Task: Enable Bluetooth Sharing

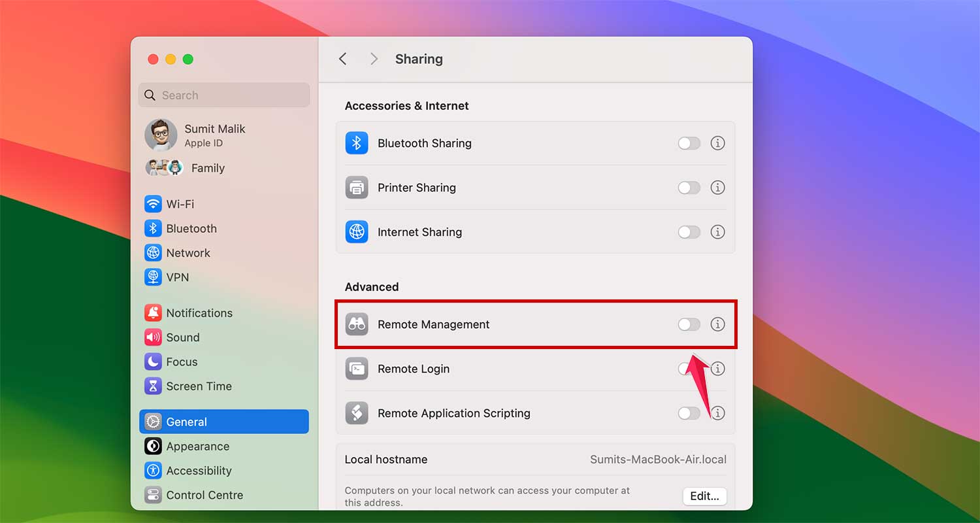Action: tap(689, 143)
